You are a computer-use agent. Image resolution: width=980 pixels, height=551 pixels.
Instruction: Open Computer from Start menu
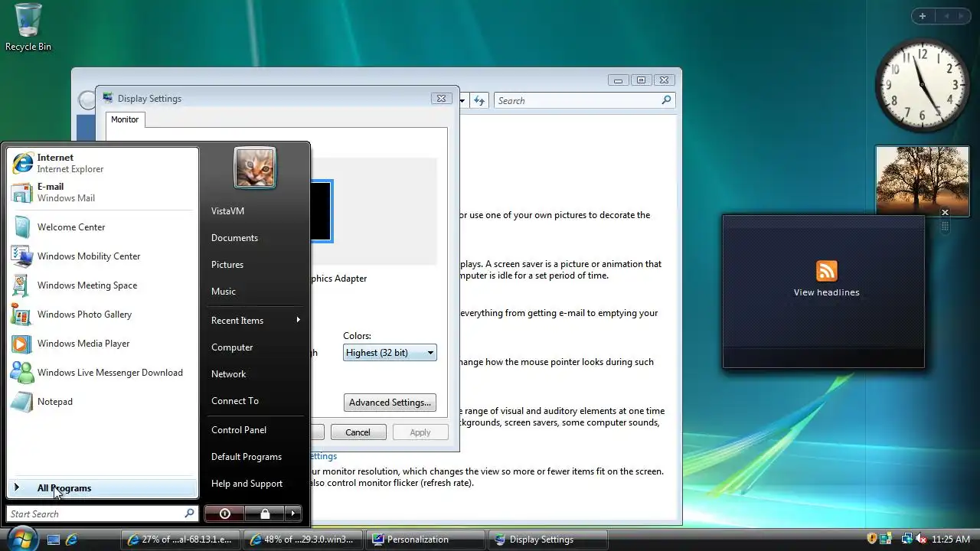point(232,347)
